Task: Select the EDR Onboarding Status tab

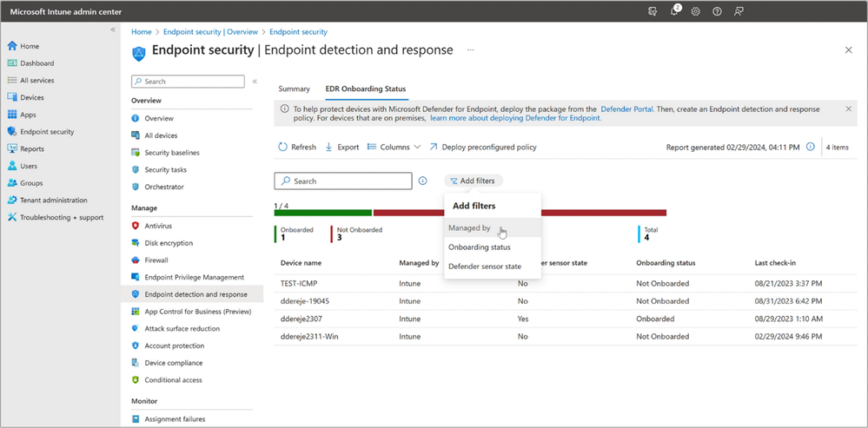Action: [365, 89]
